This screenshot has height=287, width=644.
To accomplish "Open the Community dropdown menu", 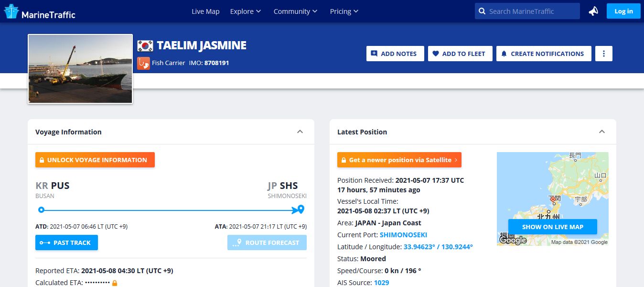I will pyautogui.click(x=295, y=11).
